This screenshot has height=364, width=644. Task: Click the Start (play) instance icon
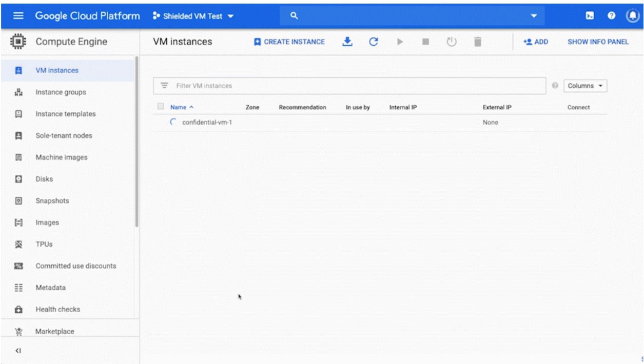pos(400,42)
